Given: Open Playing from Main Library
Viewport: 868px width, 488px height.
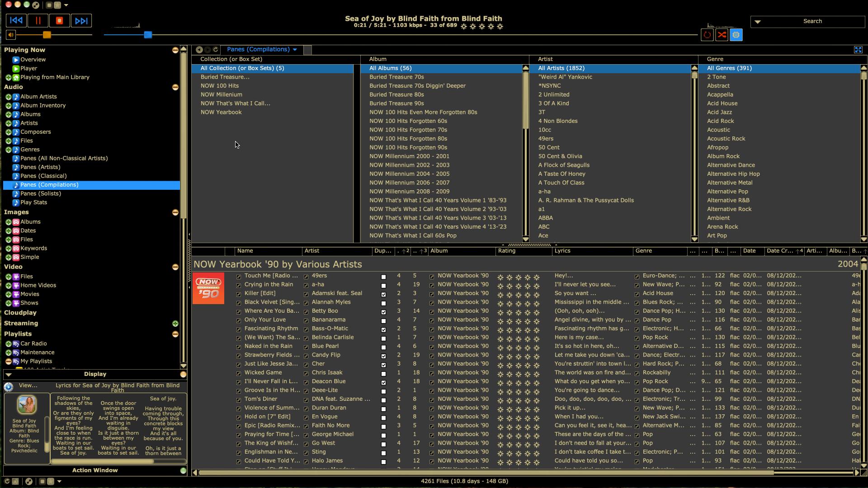Looking at the screenshot, I should pyautogui.click(x=55, y=77).
